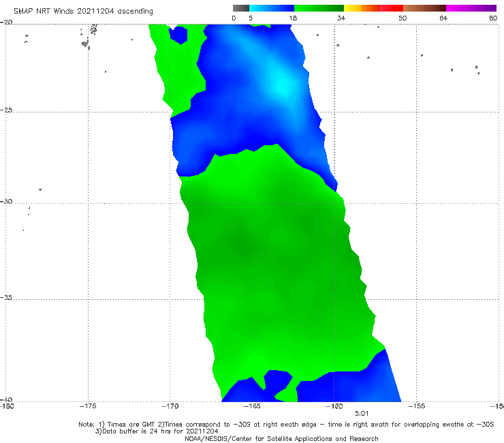The height and width of the screenshot is (443, 504).
Task: Click the small blue patch inside the top green area
Action: 178,35
